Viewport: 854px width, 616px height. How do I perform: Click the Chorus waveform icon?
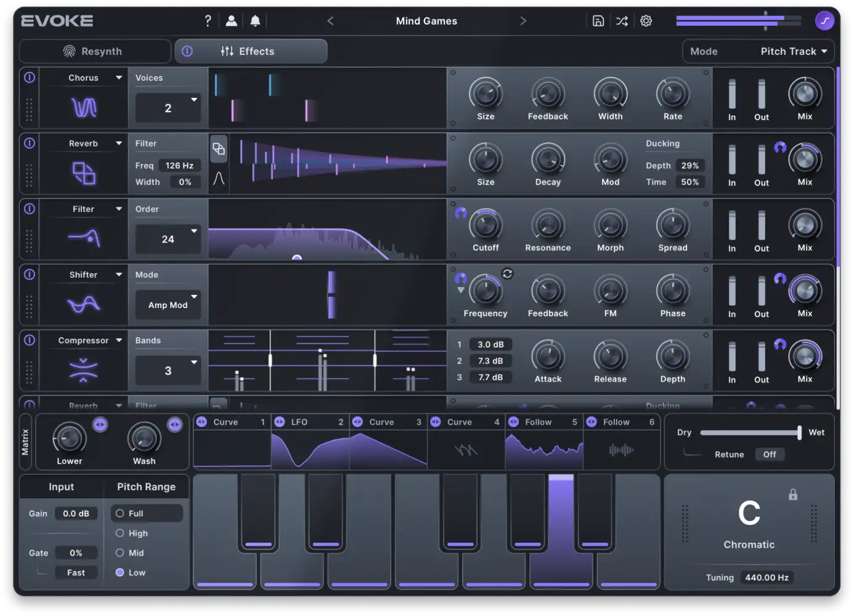tap(84, 108)
